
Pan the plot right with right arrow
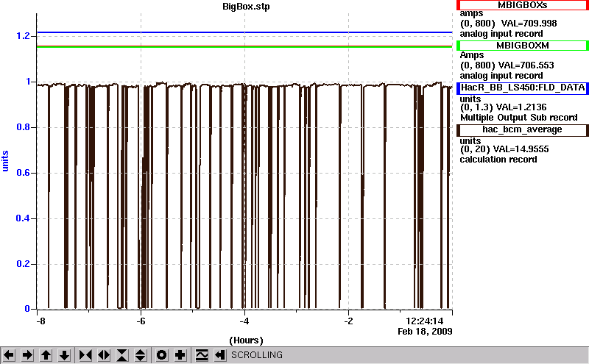pyautogui.click(x=27, y=355)
